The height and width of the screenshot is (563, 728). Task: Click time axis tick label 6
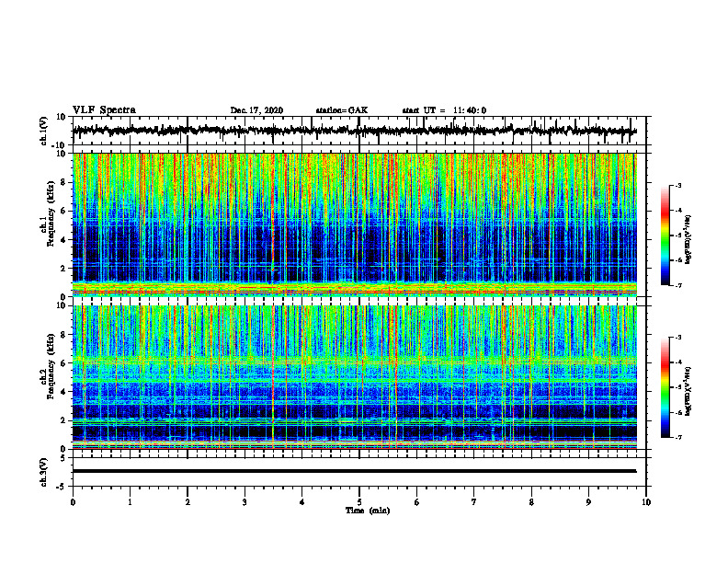(416, 502)
